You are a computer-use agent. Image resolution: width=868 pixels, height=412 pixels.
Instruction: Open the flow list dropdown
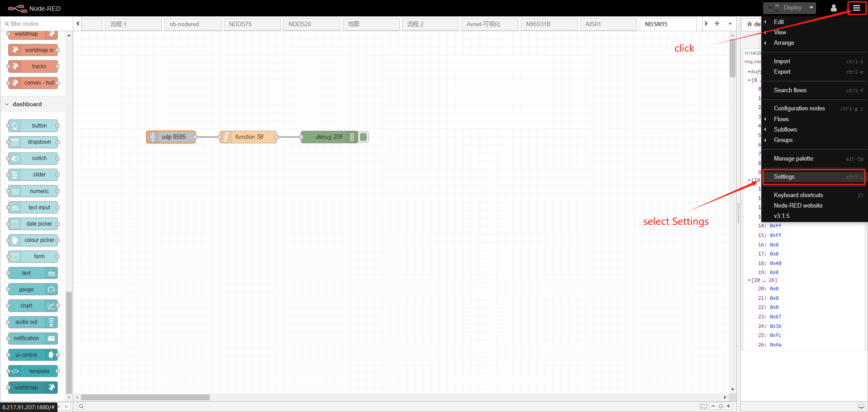coord(730,24)
